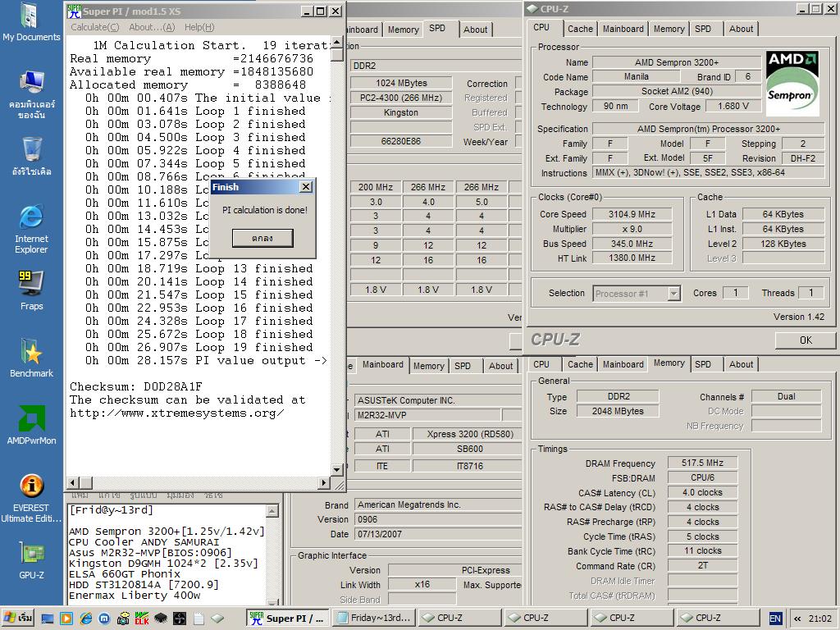The height and width of the screenshot is (630, 840).
Task: Click Show Desktop in quick launch
Action: point(47,619)
